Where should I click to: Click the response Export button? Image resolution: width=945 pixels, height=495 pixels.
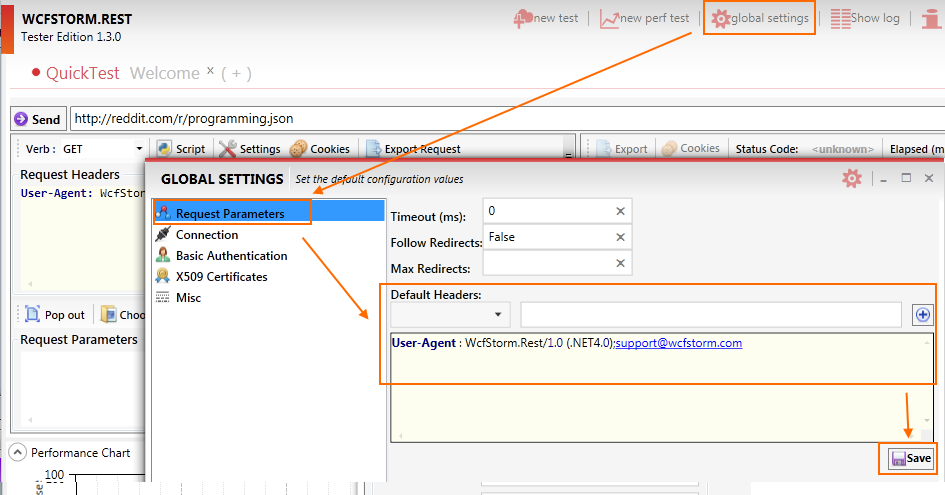[621, 148]
